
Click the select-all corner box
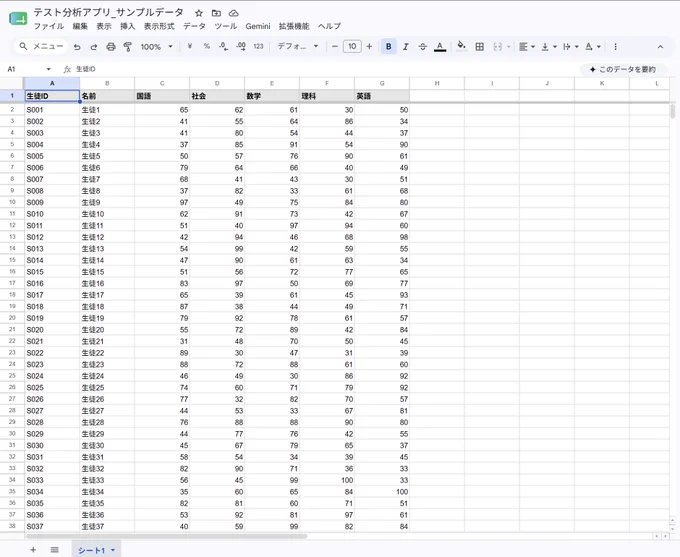pyautogui.click(x=12, y=83)
